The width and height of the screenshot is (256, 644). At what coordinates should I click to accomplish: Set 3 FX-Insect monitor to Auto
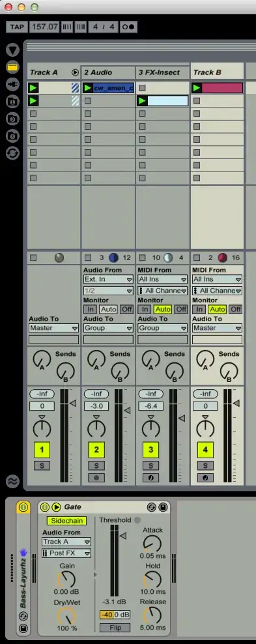tap(163, 309)
